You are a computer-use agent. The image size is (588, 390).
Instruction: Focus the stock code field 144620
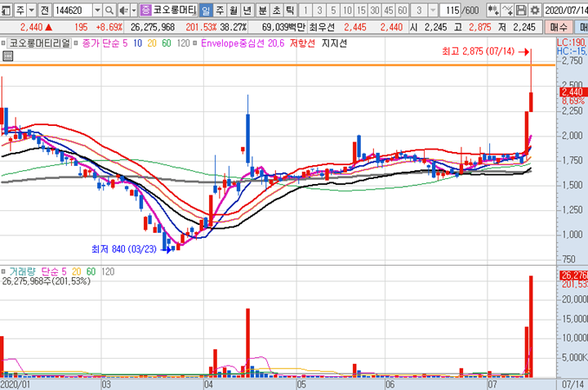pos(73,11)
